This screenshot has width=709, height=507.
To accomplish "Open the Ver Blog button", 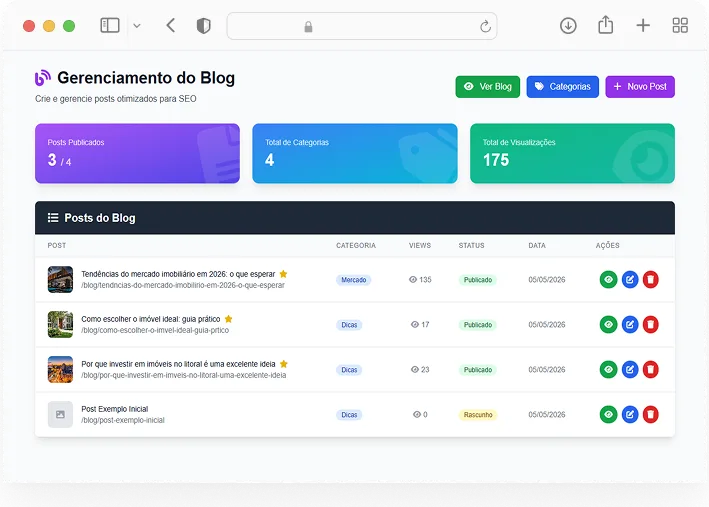I will 487,86.
